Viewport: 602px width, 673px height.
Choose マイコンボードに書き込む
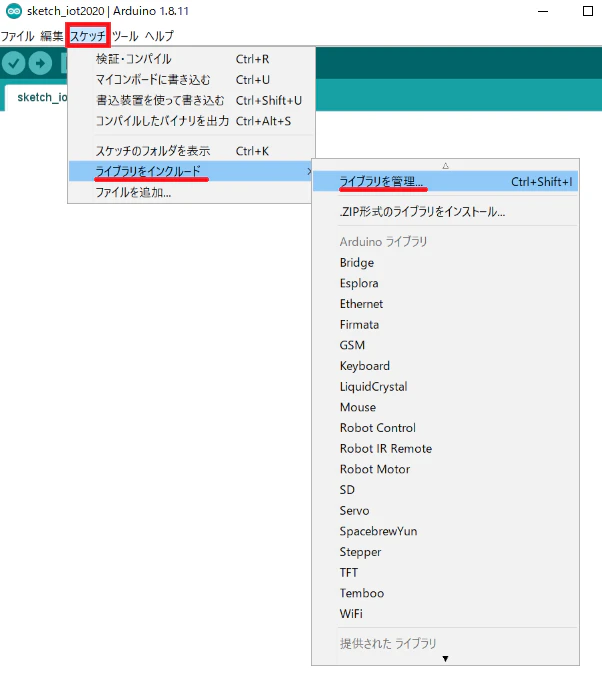192,79
